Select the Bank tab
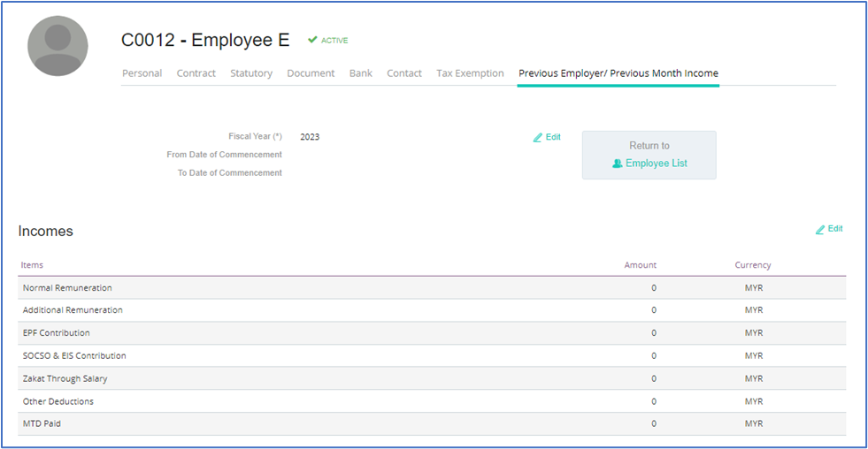The width and height of the screenshot is (868, 449). pyautogui.click(x=360, y=73)
